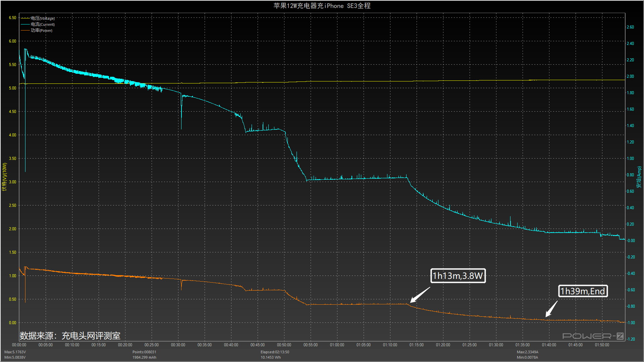Image resolution: width=644 pixels, height=362 pixels.
Task: Click the Max:2.3349A status value
Action: pyautogui.click(x=528, y=352)
